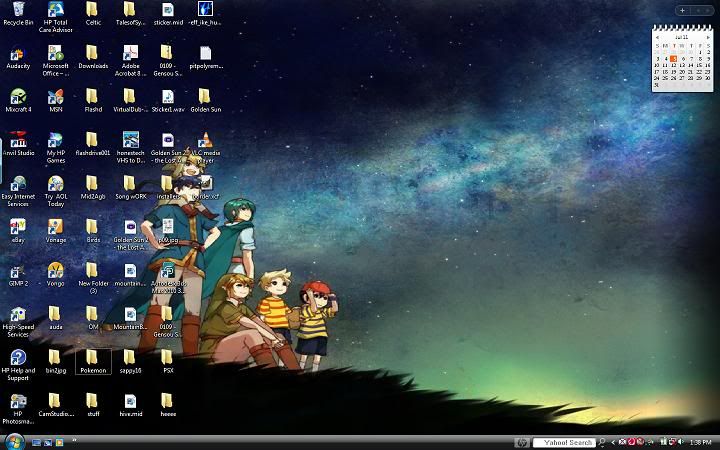Open the Downloads folder
This screenshot has width=720, height=450.
[x=93, y=57]
